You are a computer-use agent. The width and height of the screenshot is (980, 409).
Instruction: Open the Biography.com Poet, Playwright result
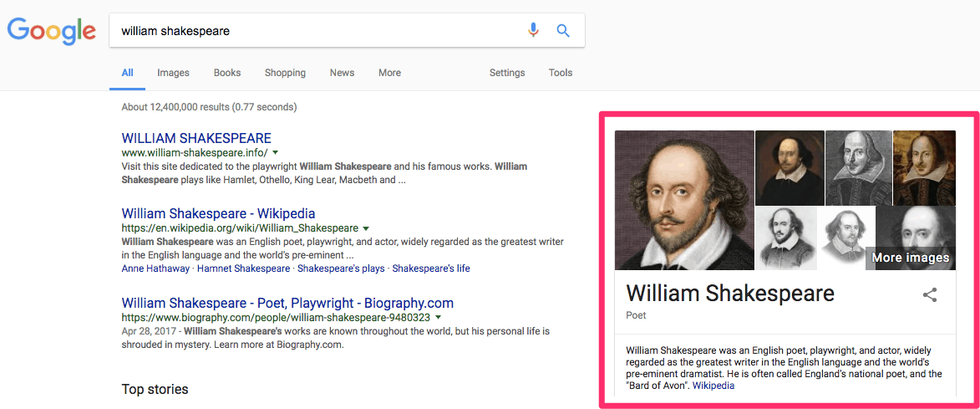[287, 304]
